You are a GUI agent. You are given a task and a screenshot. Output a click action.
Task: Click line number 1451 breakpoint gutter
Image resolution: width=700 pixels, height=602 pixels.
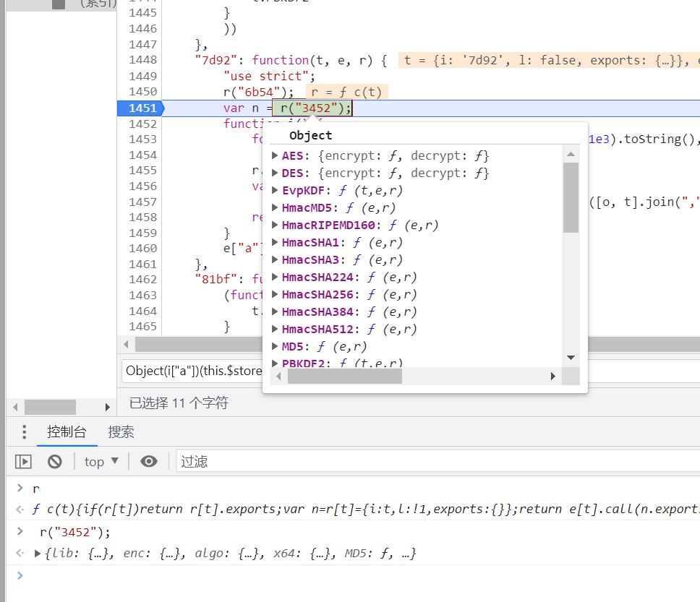(x=142, y=108)
